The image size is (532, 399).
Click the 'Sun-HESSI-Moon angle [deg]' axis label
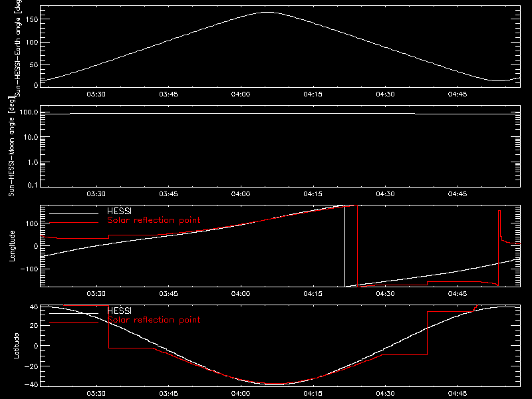[x=11, y=146]
